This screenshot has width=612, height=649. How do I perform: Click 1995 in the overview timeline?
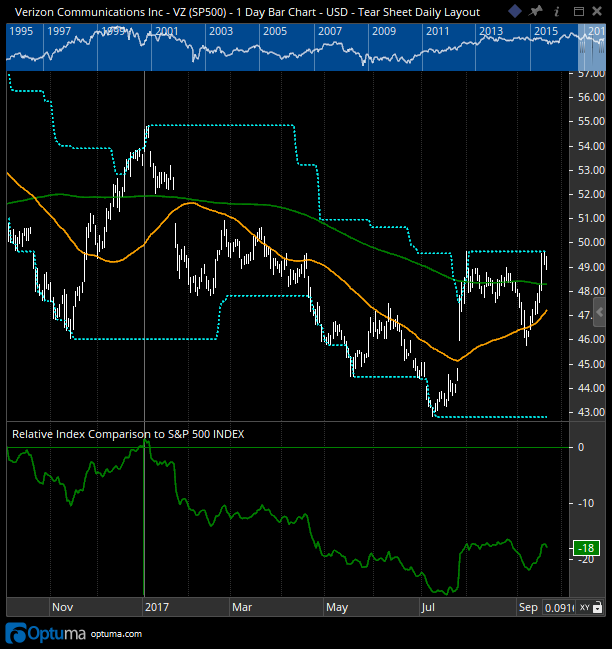point(21,31)
